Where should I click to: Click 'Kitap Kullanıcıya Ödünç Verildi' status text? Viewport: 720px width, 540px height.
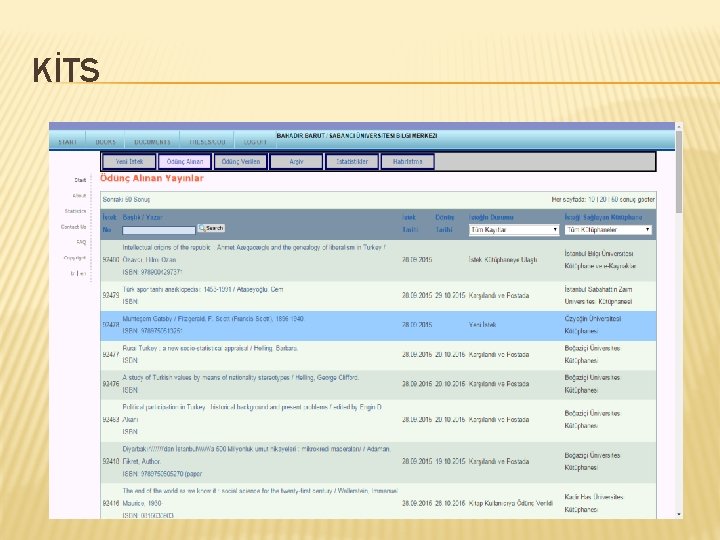point(511,503)
